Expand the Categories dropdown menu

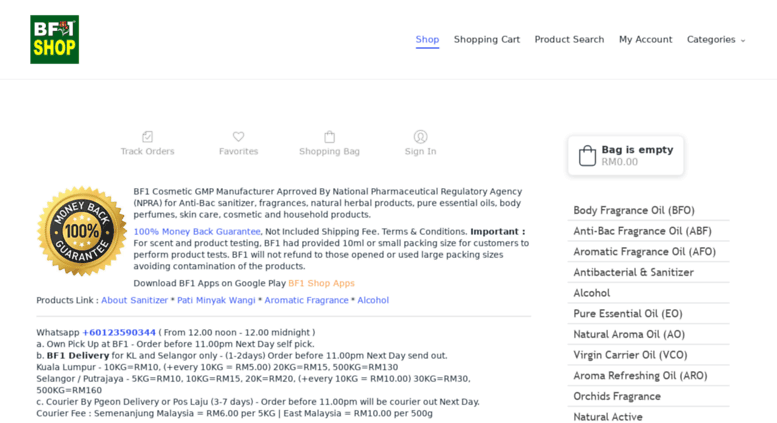716,40
